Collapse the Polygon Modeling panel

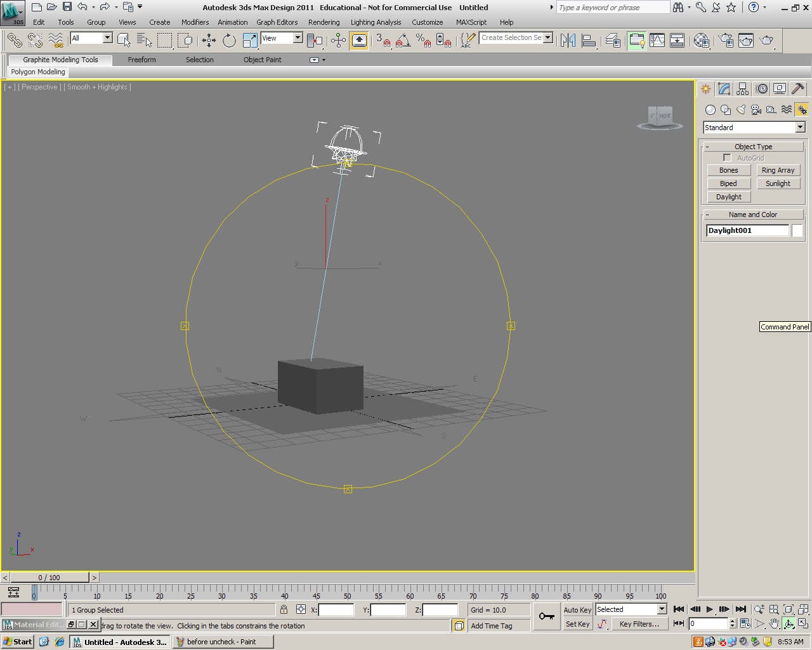point(38,72)
